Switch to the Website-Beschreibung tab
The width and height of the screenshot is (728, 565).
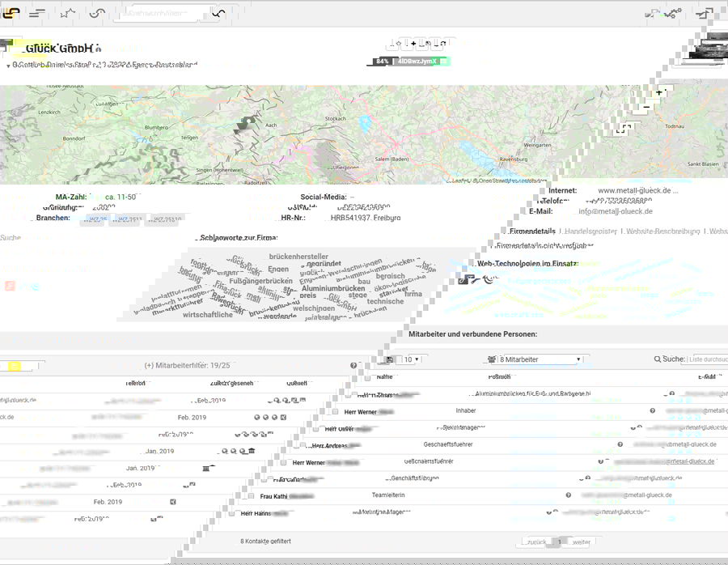tap(663, 231)
